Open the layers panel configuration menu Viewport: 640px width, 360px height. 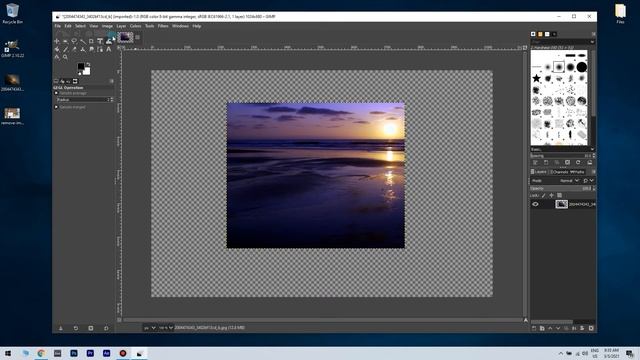pyautogui.click(x=594, y=172)
